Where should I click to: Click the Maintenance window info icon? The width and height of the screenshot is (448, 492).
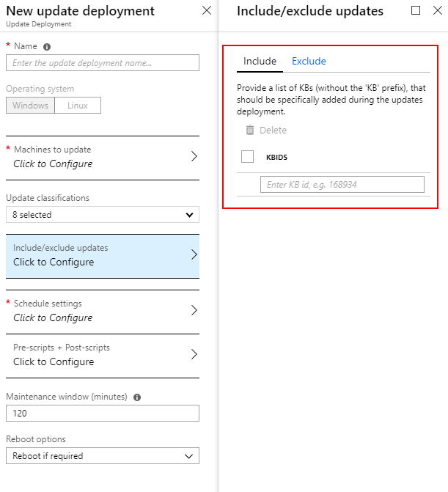tap(137, 397)
